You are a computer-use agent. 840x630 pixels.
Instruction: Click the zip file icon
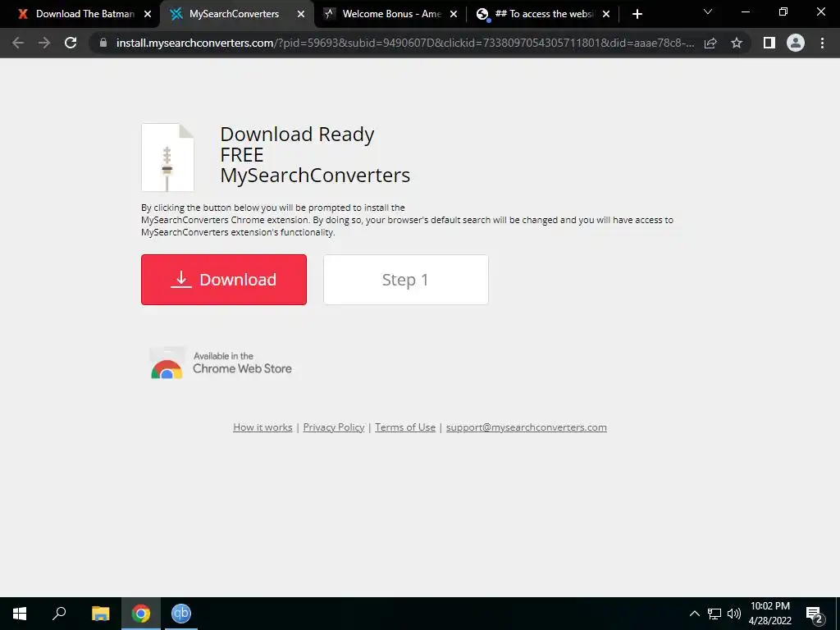[167, 157]
